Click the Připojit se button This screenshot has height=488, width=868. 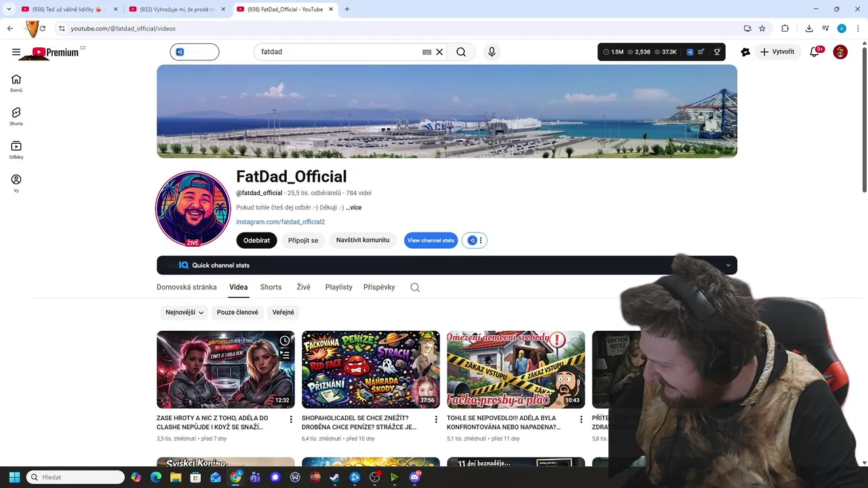coord(303,241)
